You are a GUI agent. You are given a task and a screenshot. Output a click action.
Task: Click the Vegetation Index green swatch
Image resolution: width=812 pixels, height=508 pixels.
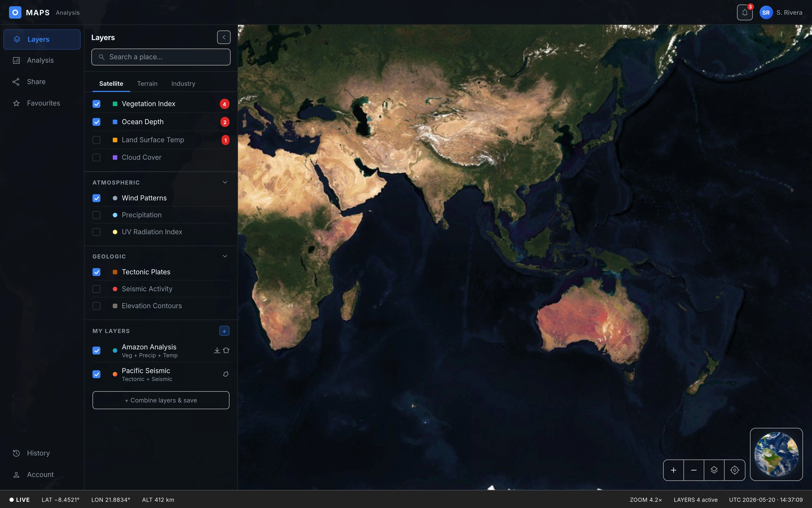click(115, 104)
